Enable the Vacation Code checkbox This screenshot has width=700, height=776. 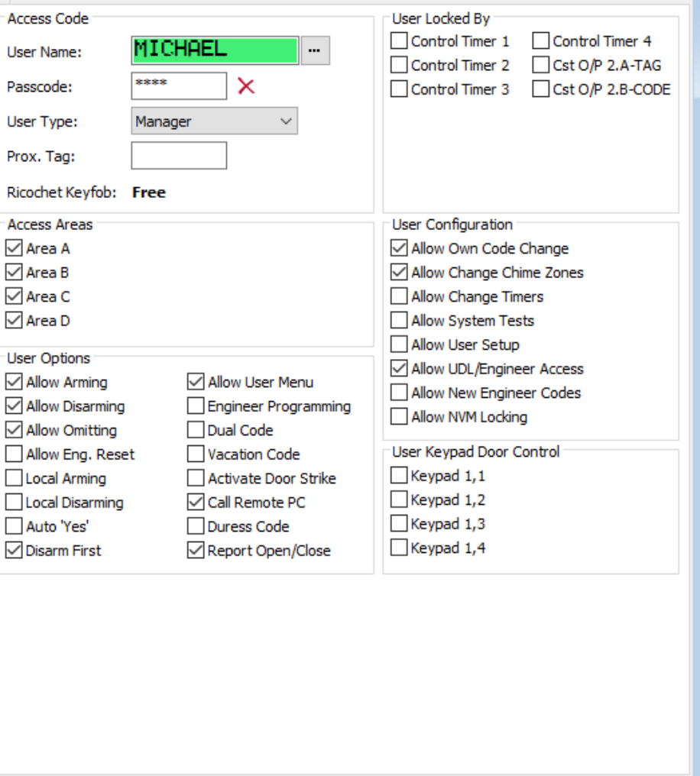(x=196, y=454)
